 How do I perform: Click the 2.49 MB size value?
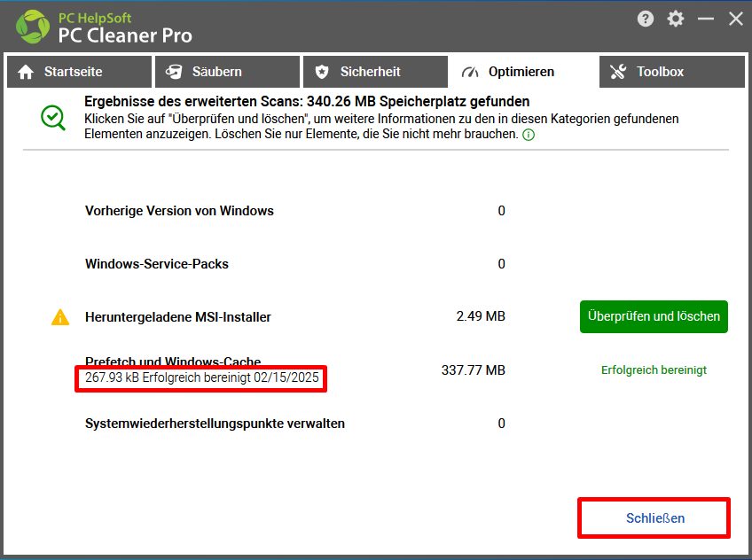[481, 316]
